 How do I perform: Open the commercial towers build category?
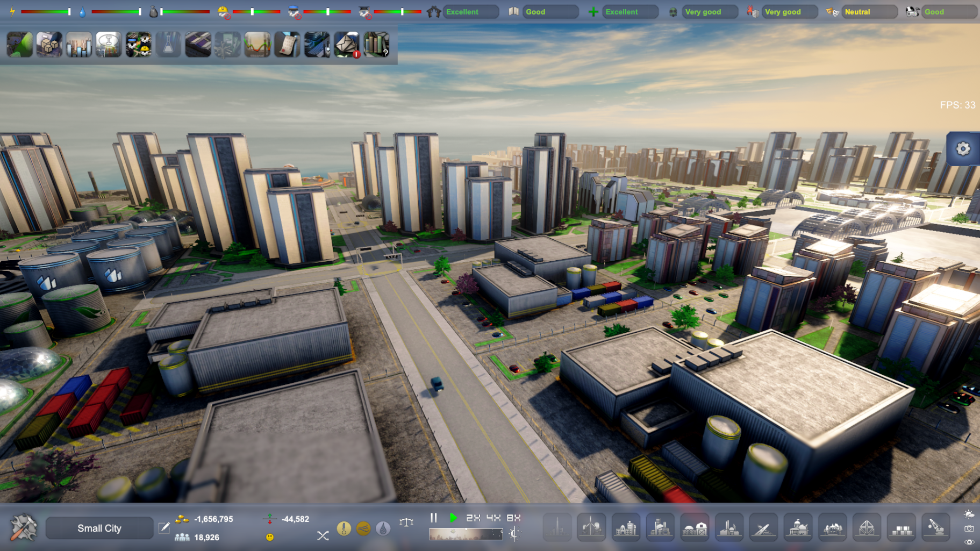pyautogui.click(x=660, y=527)
